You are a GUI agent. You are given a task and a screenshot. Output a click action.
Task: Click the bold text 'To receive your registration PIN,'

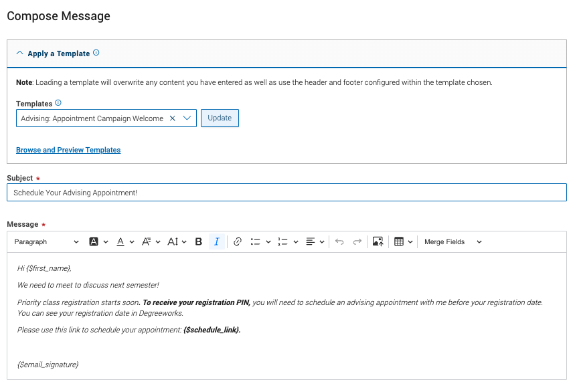click(x=196, y=302)
